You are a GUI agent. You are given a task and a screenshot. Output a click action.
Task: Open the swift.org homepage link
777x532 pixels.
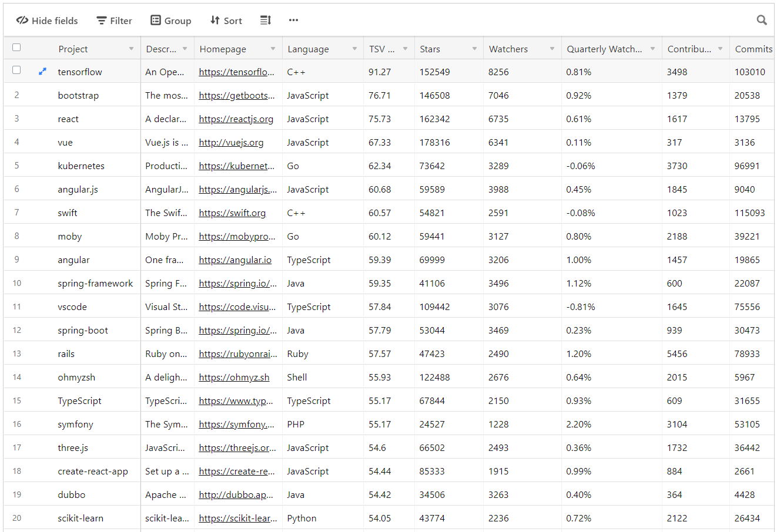click(232, 213)
